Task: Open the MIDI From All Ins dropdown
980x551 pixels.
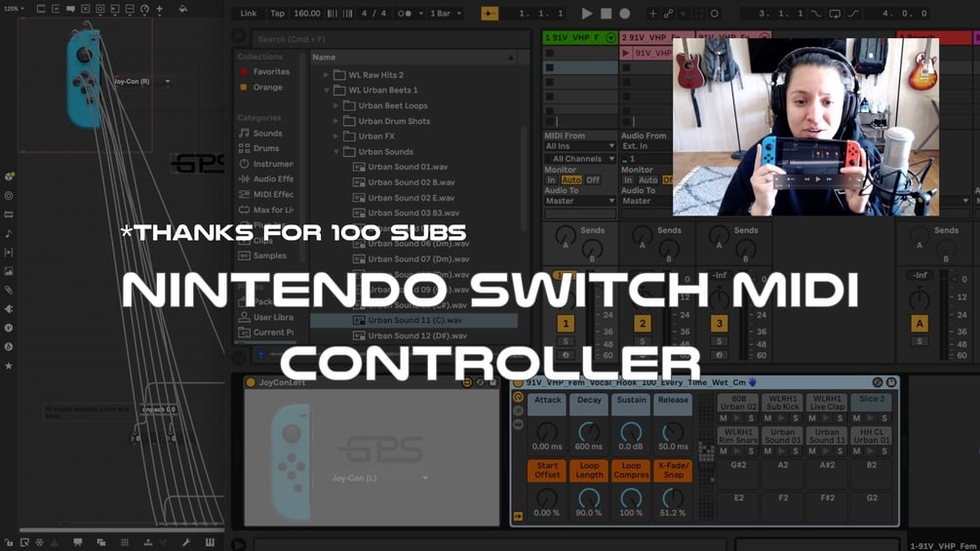Action: click(580, 146)
